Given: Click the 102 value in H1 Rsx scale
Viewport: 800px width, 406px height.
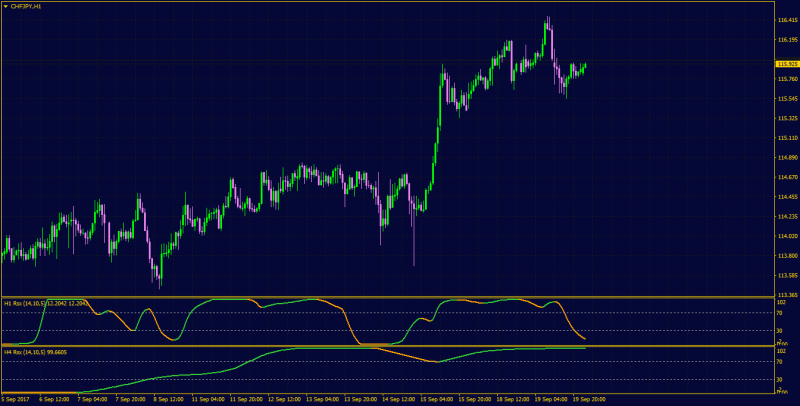Looking at the screenshot, I should pos(782,302).
